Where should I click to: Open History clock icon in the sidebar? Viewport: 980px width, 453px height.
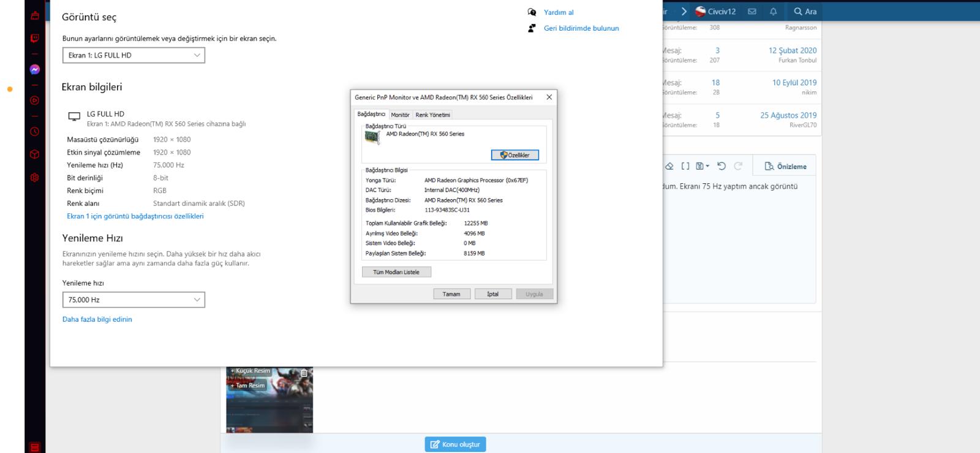(35, 131)
